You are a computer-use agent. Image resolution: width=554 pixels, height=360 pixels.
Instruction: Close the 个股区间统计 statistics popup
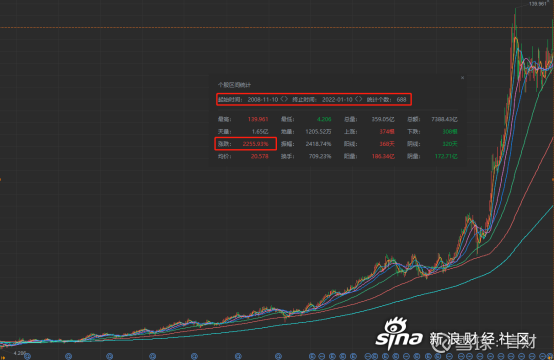click(x=462, y=78)
